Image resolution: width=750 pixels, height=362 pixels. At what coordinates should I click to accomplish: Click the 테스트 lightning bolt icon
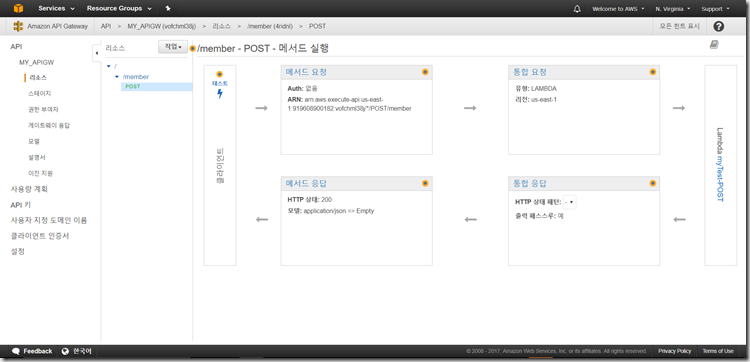220,94
